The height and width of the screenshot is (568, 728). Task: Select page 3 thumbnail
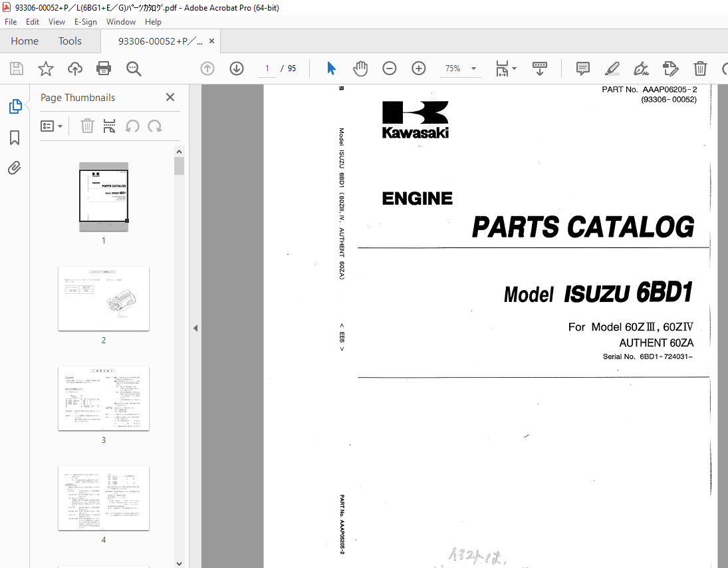pyautogui.click(x=104, y=398)
